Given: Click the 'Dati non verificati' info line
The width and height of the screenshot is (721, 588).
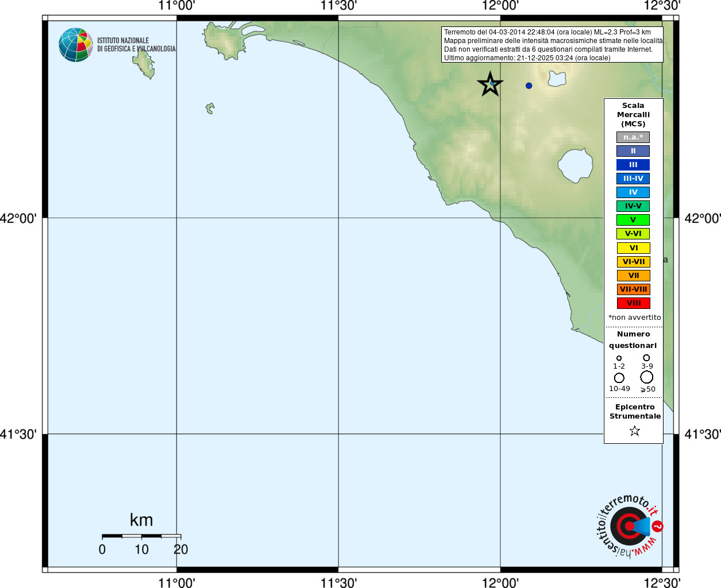Looking at the screenshot, I should [x=548, y=49].
